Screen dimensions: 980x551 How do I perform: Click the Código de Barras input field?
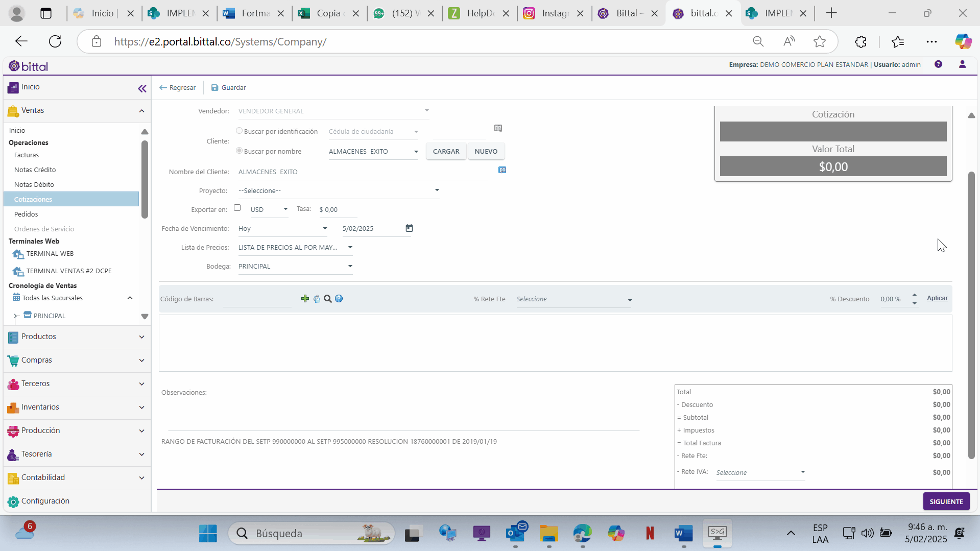click(x=257, y=299)
